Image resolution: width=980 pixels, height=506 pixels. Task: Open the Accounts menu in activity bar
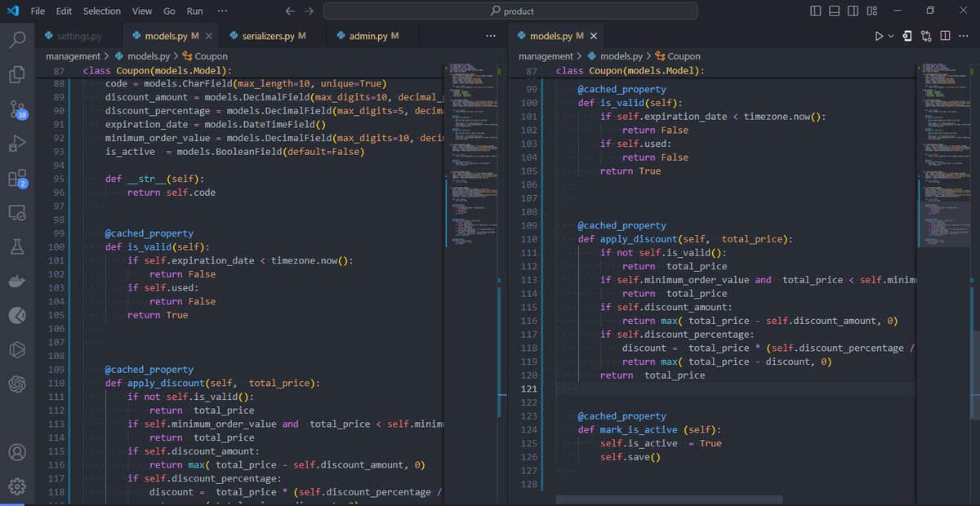point(17,452)
